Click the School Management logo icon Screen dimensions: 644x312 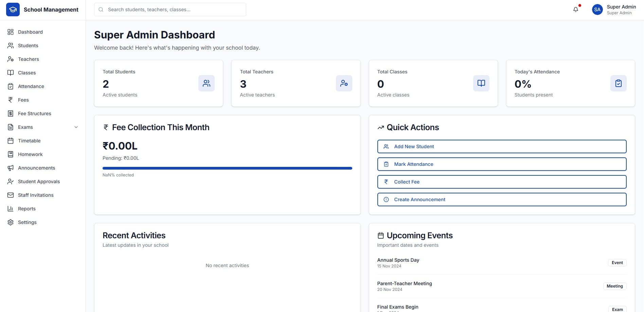pos(13,9)
